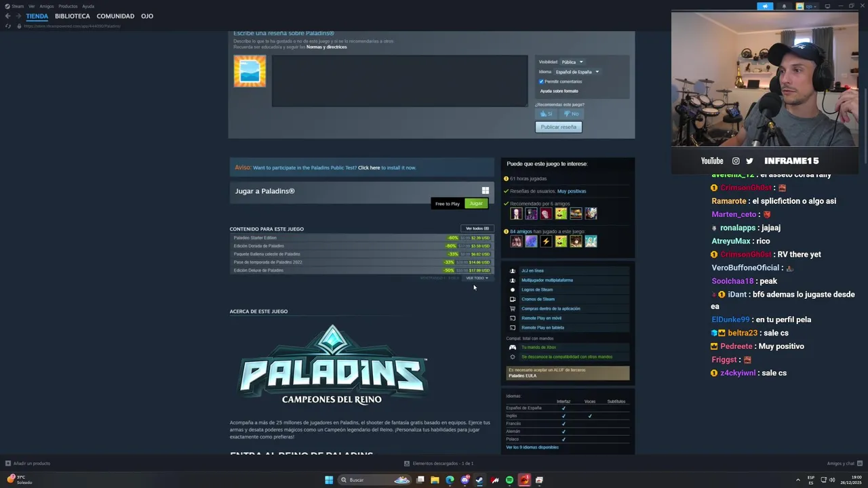Open Normas y directrices link

(x=326, y=47)
